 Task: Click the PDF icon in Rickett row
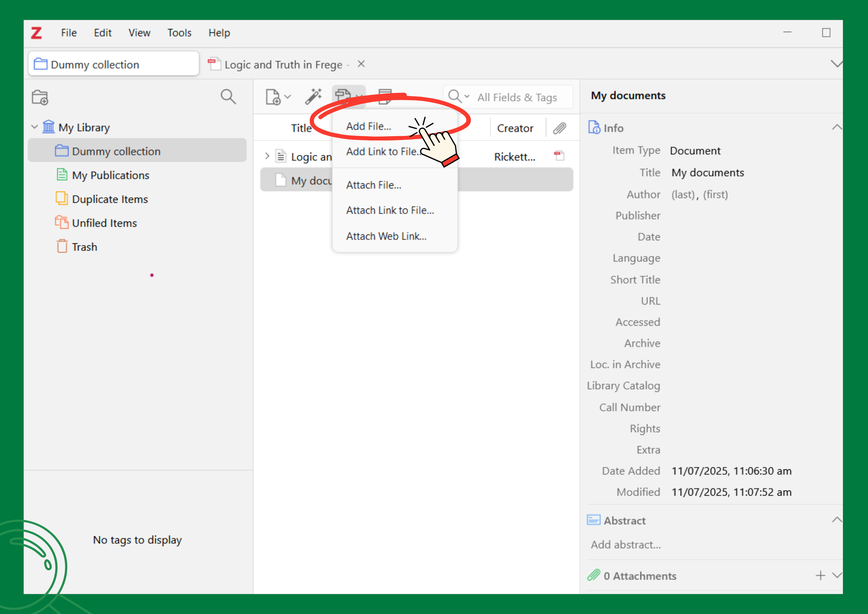(559, 156)
